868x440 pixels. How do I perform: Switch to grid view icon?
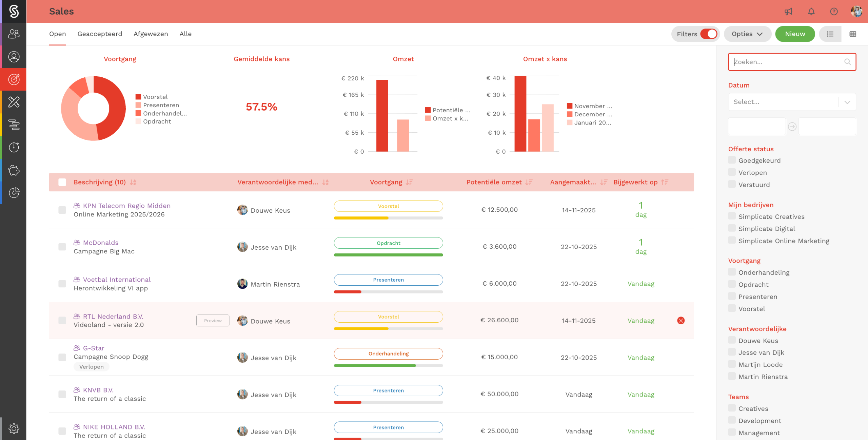pyautogui.click(x=853, y=34)
